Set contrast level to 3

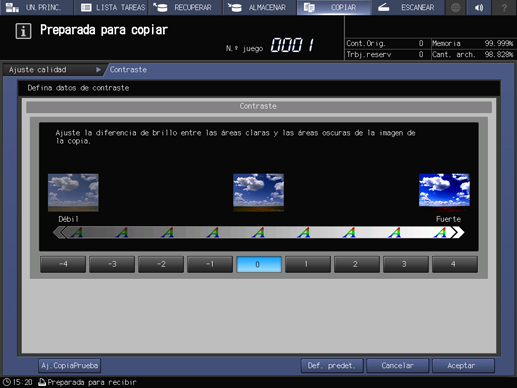pyautogui.click(x=406, y=264)
